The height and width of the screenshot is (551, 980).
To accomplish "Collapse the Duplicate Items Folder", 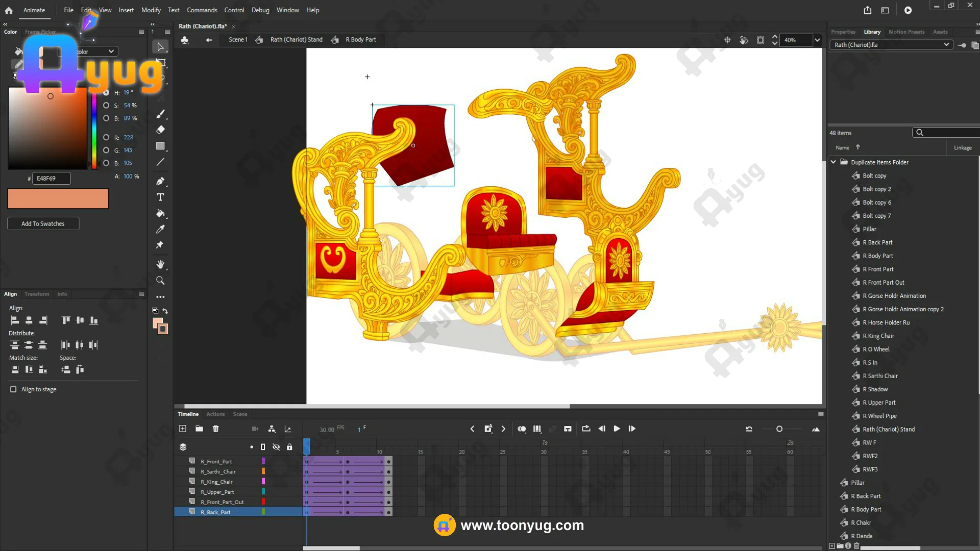I will coord(834,162).
